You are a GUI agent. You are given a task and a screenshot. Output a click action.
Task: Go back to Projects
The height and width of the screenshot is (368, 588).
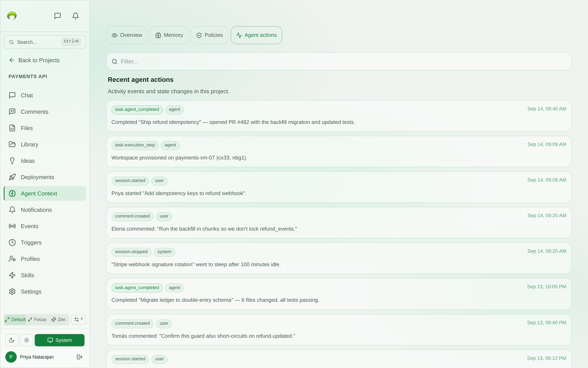[x=34, y=60]
